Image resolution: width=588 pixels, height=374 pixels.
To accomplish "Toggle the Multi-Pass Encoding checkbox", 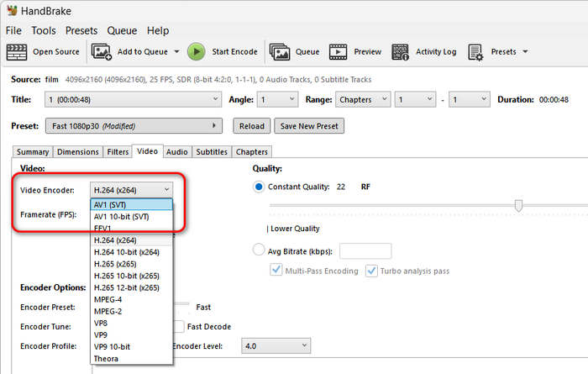I will (276, 270).
